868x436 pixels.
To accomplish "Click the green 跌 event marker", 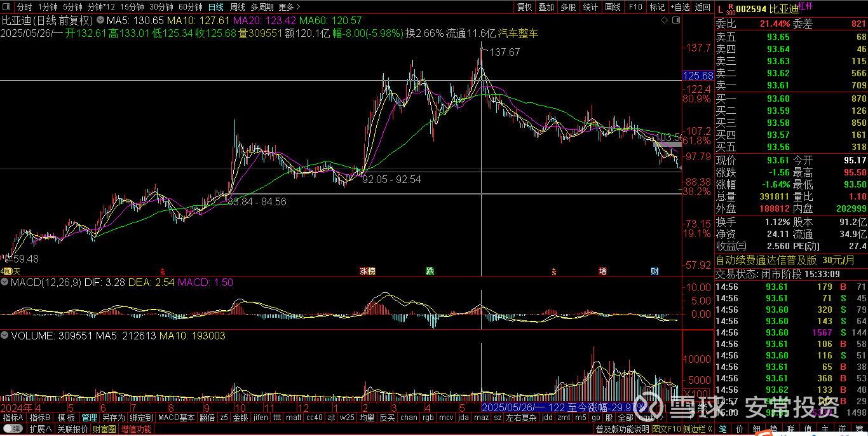I will tap(430, 271).
